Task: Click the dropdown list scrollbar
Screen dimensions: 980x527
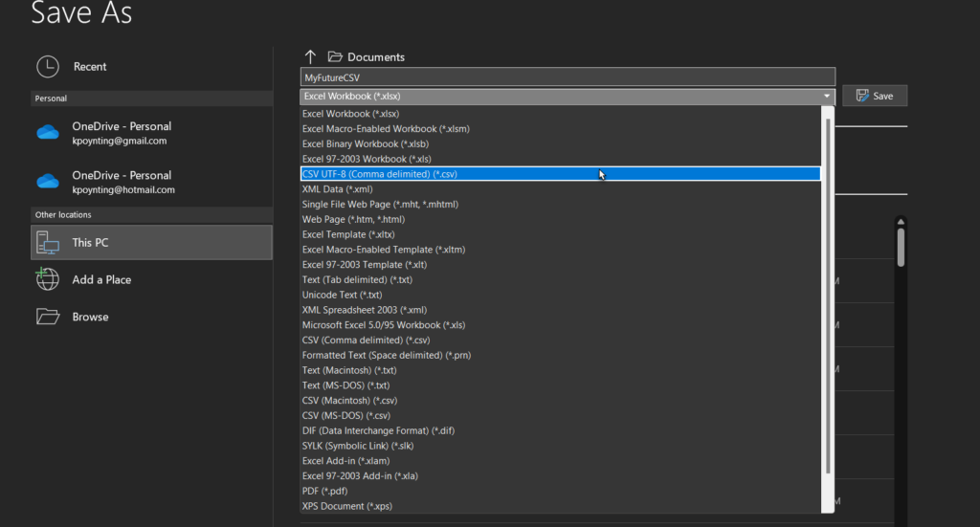Action: point(829,287)
